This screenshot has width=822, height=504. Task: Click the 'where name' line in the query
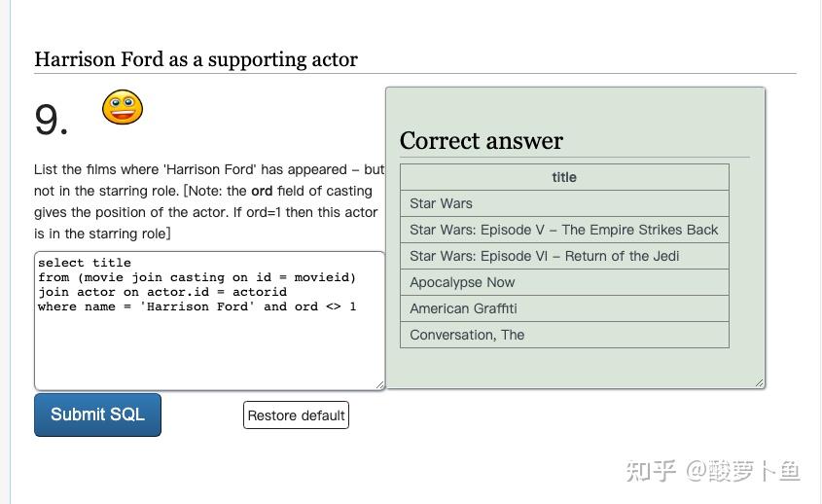pos(197,306)
